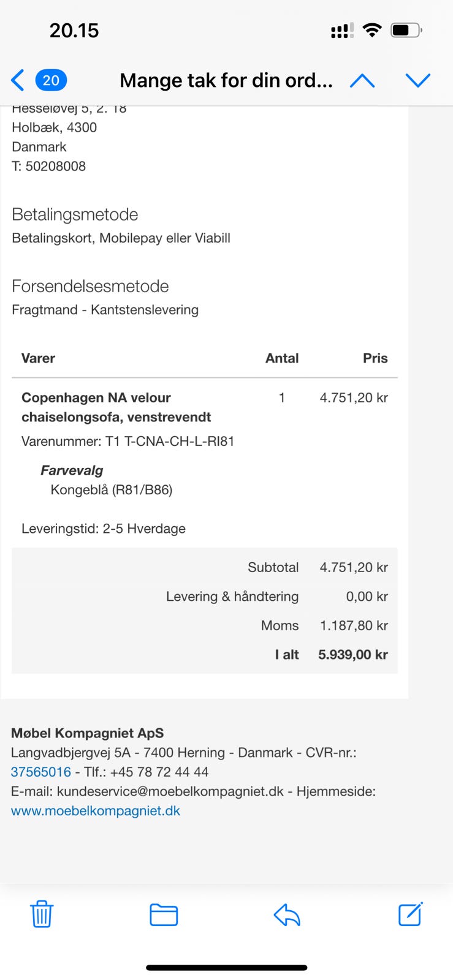Open the CVR number 37565016 link
Screen dimensions: 453x980
41,772
